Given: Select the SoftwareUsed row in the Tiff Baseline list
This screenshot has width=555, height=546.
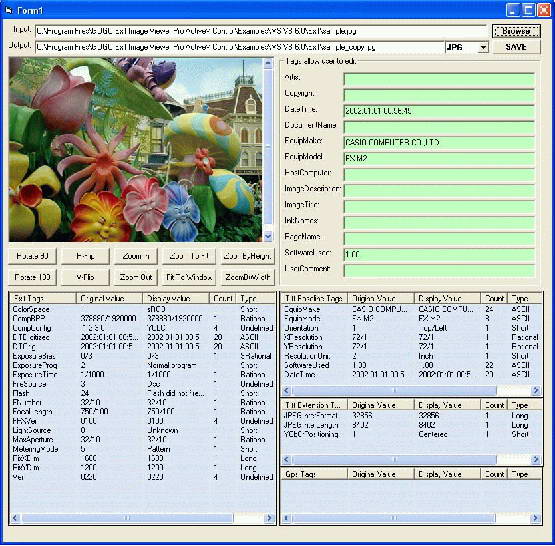Looking at the screenshot, I should [411, 365].
